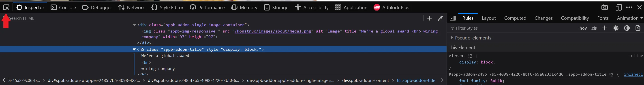Activate the element picker tool

tap(6, 8)
